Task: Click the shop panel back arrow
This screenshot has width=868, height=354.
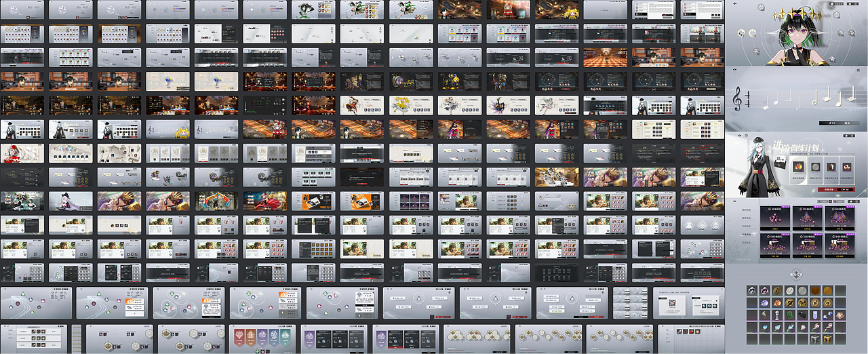Action: click(734, 201)
